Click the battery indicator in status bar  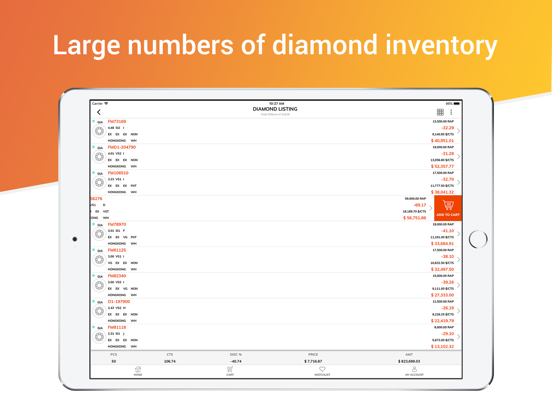click(x=457, y=104)
